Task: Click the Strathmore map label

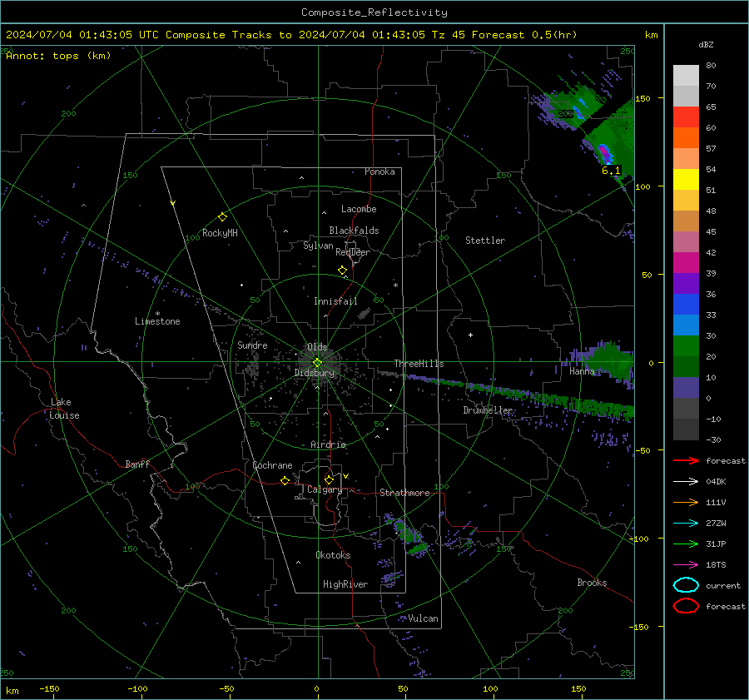Action: click(x=404, y=493)
